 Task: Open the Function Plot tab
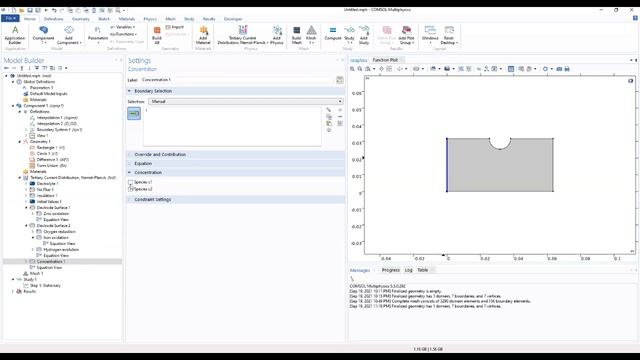(385, 60)
